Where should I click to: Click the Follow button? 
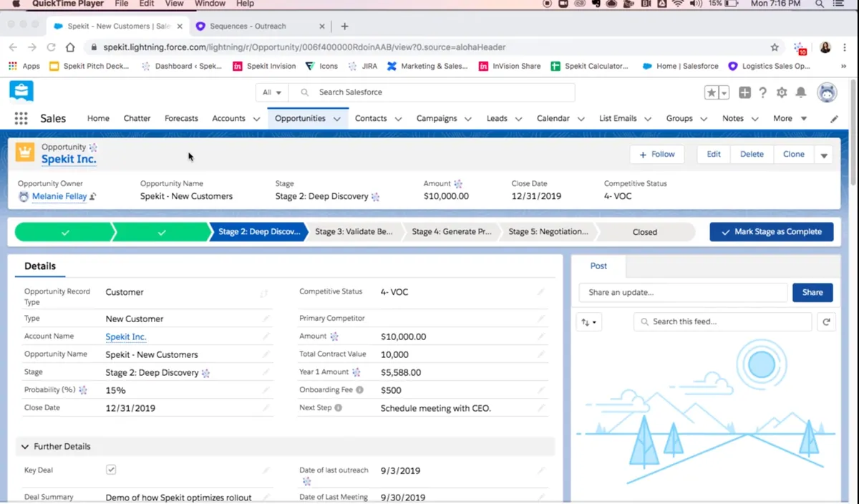click(657, 155)
